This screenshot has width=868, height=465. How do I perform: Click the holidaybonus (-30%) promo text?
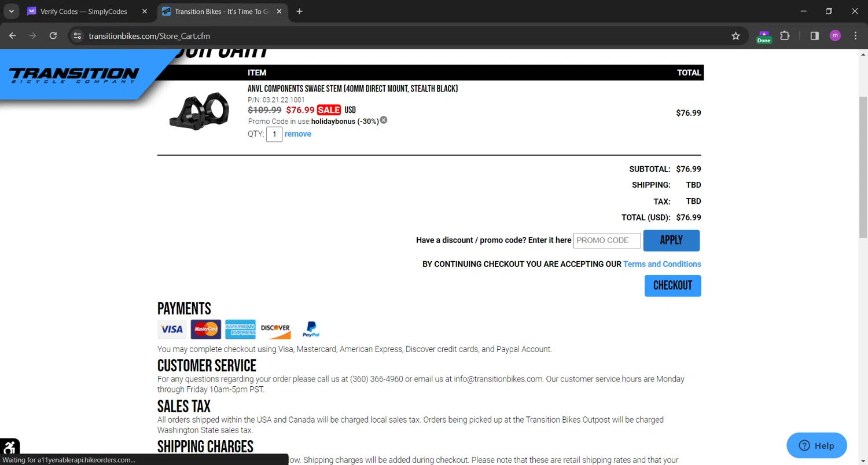[x=345, y=122]
